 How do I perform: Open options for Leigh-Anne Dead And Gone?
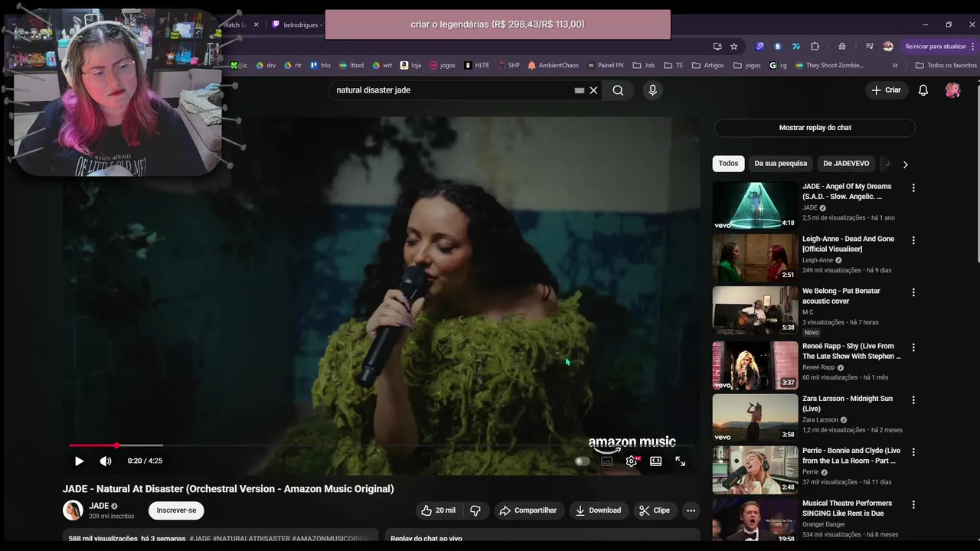click(x=913, y=240)
